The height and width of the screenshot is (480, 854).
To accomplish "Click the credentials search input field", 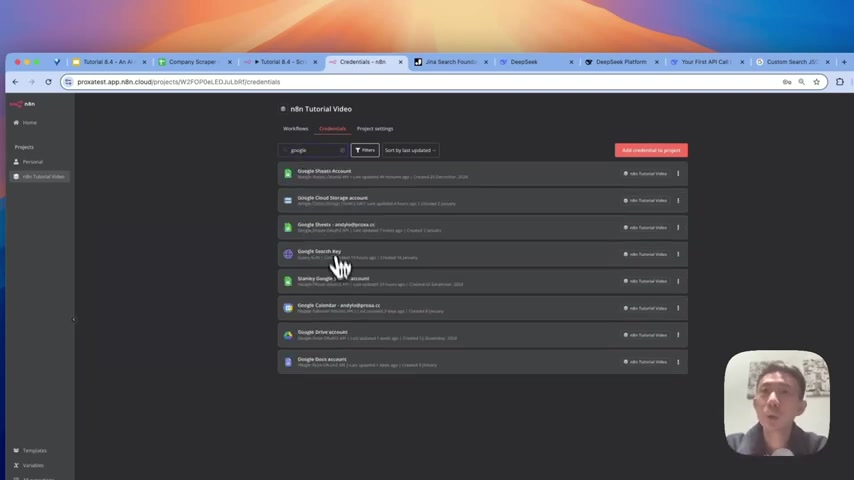I will click(x=313, y=150).
